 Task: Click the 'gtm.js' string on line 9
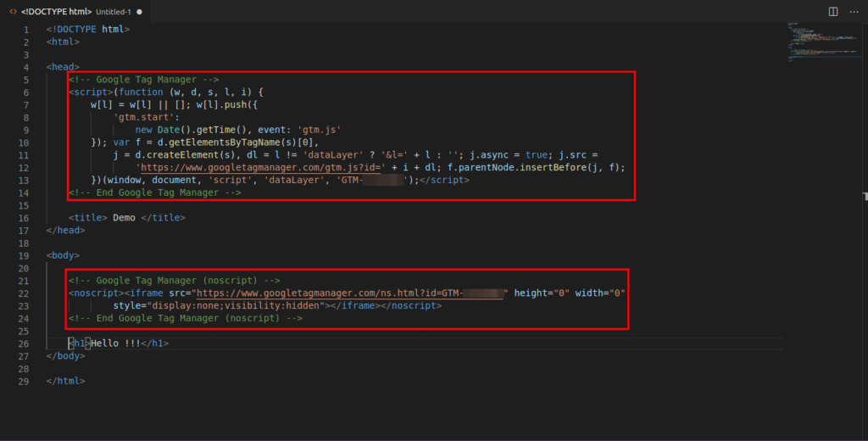(x=319, y=130)
